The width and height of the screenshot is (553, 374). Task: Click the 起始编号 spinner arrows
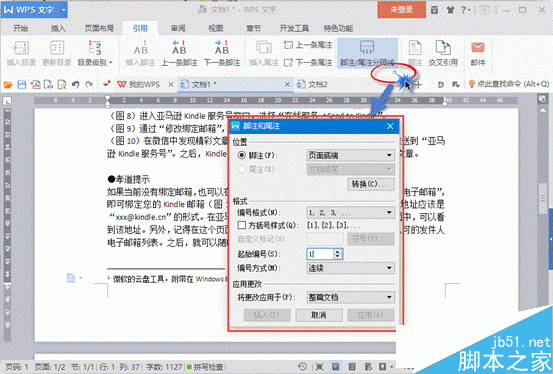338,254
